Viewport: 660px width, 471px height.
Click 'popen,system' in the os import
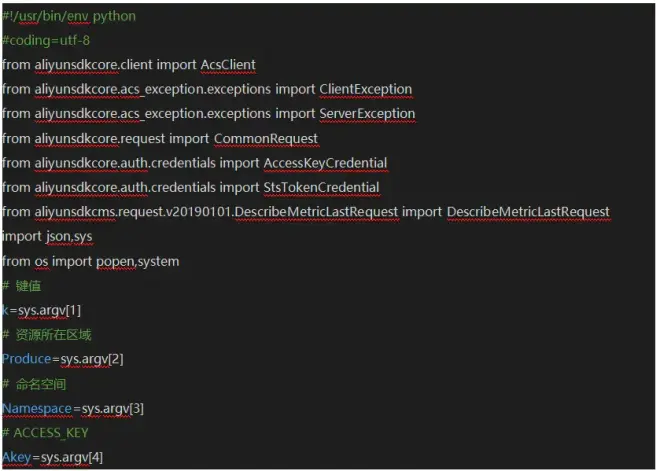point(138,261)
